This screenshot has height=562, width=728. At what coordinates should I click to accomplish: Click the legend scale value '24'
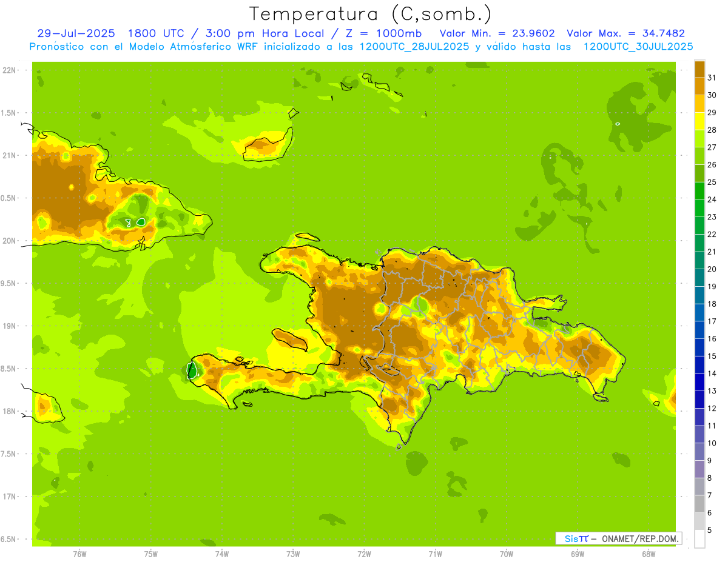712,199
